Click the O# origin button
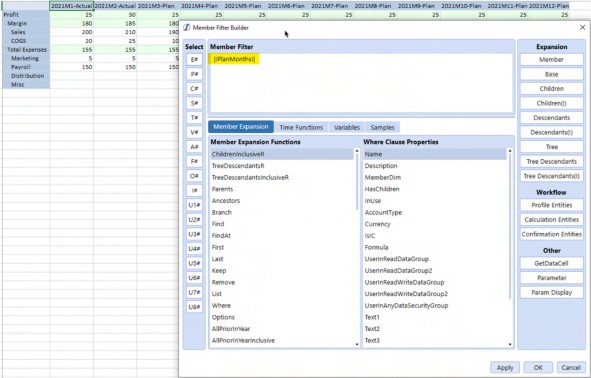The image size is (591, 378). 194,176
